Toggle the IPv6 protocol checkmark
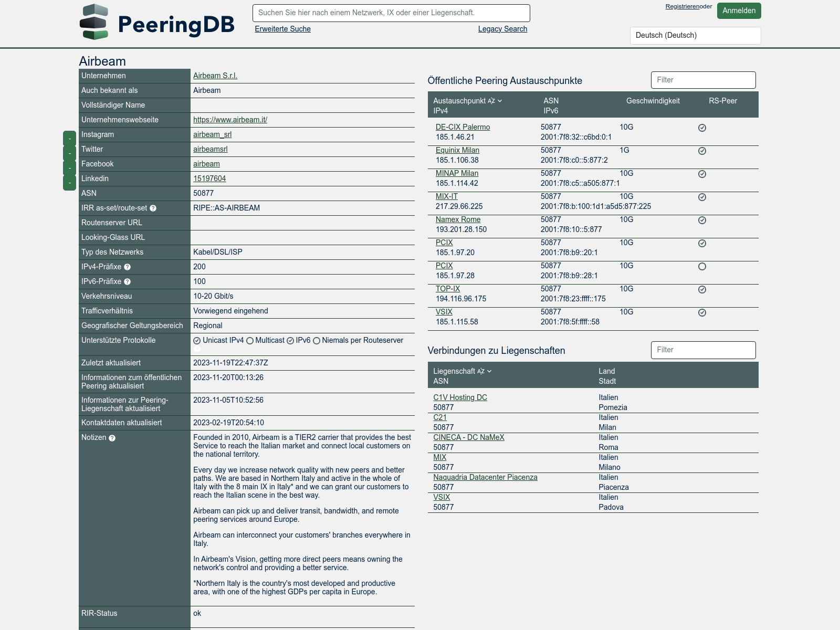Viewport: 840px width, 630px height. [290, 341]
